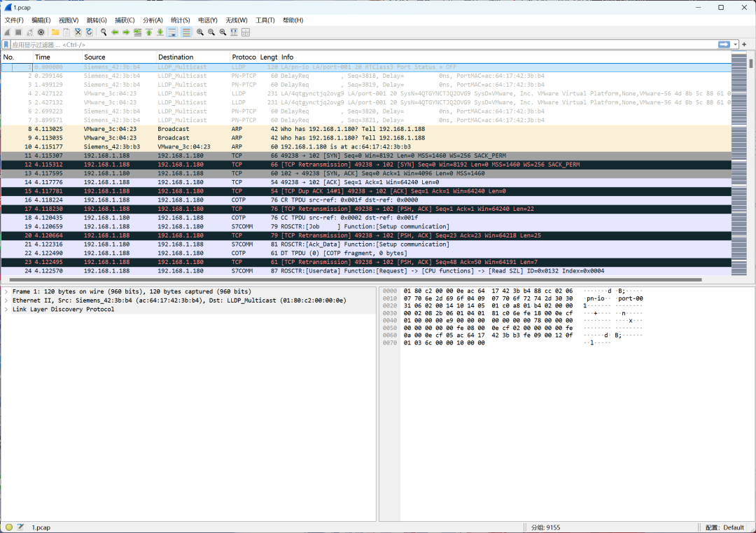Reload the capture file icon
The height and width of the screenshot is (533, 756).
click(89, 32)
